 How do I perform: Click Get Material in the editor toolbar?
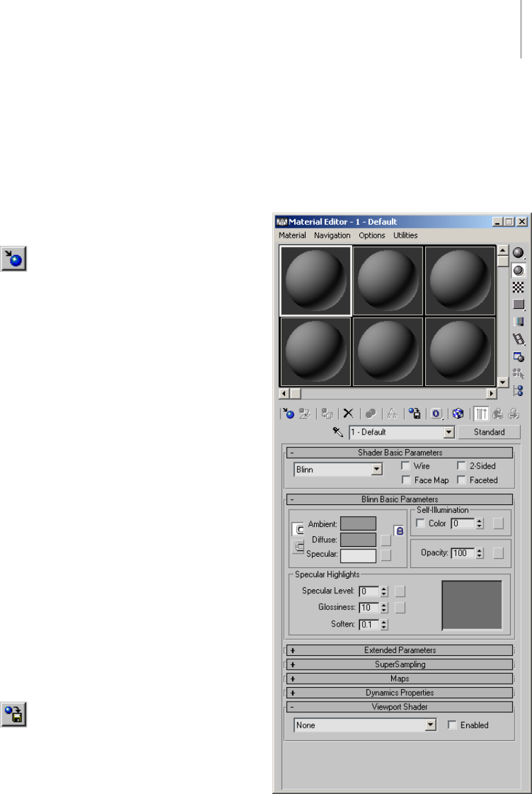[288, 414]
